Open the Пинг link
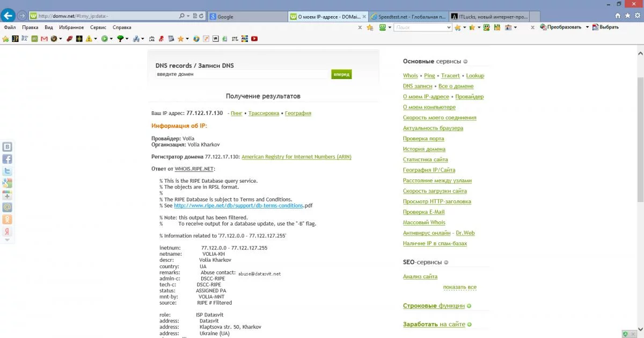The image size is (644, 338). click(x=237, y=113)
